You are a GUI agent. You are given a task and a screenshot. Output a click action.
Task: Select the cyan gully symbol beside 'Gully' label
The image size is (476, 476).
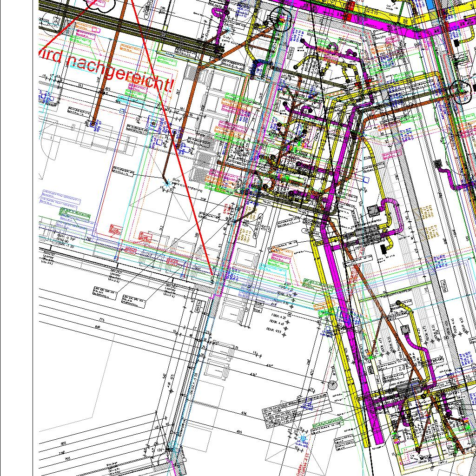coord(167,185)
